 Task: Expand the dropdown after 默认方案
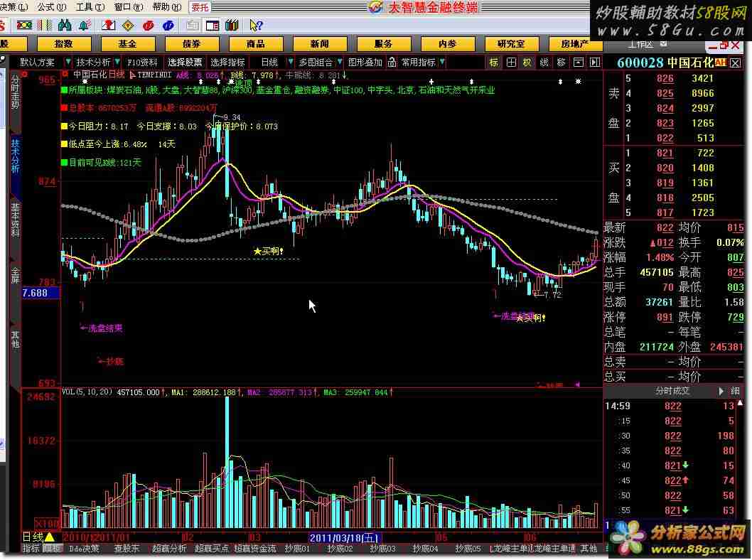point(68,62)
